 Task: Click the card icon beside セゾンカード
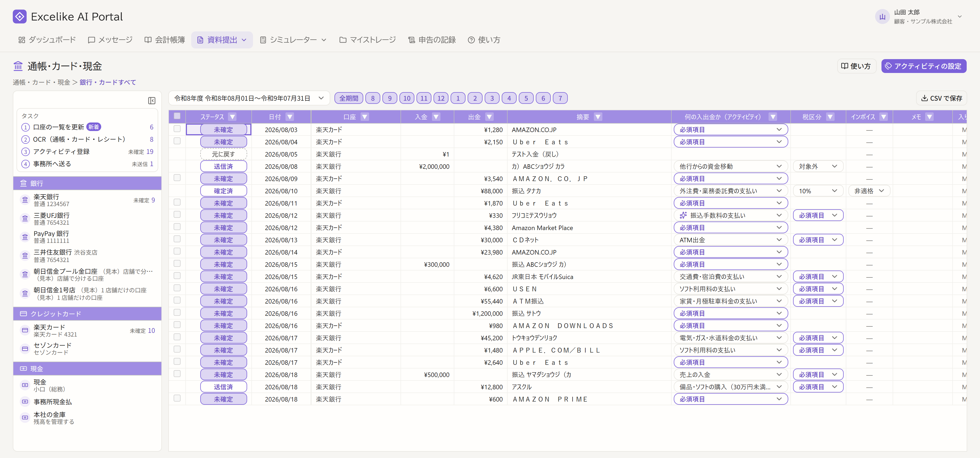[x=25, y=349]
